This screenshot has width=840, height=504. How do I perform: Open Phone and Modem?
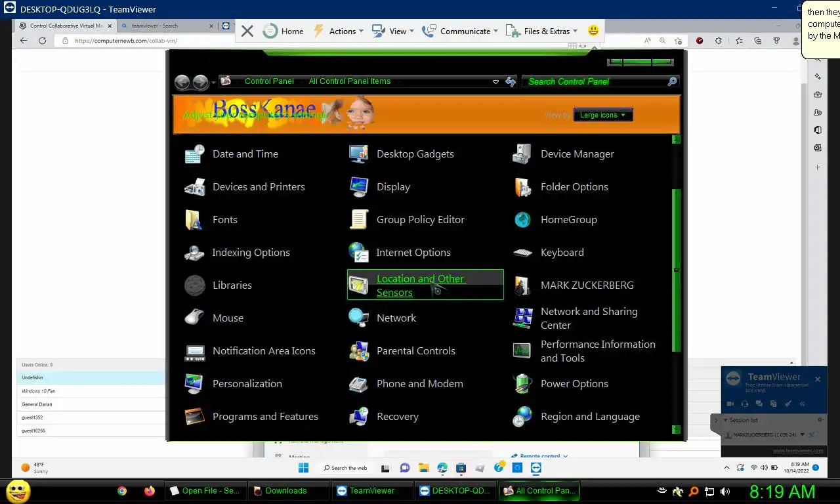pyautogui.click(x=406, y=384)
